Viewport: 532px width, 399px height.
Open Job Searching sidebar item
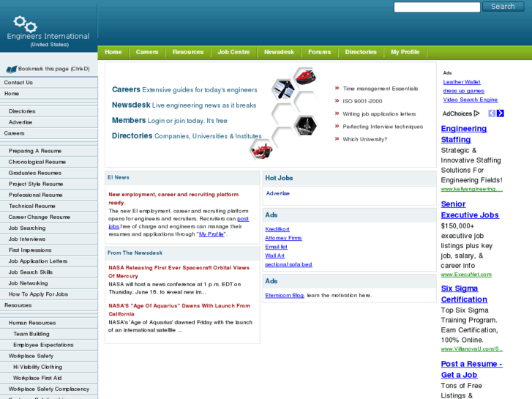(49, 228)
